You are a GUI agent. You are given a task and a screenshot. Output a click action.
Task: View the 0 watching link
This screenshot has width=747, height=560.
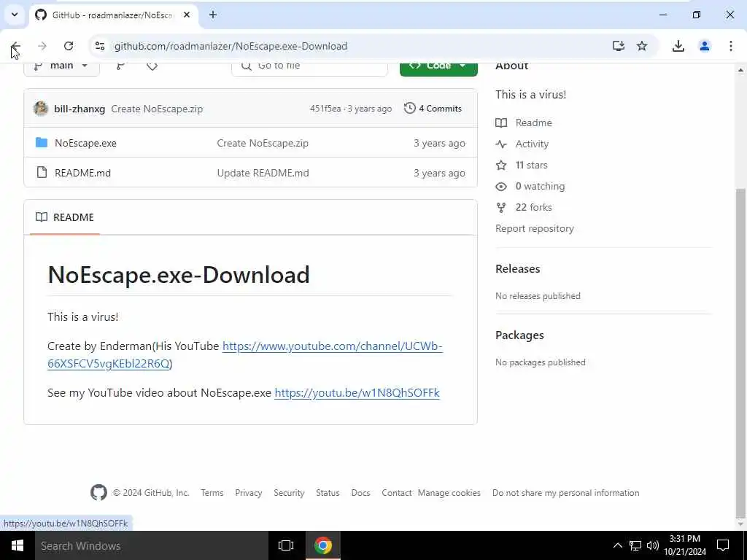[x=530, y=186]
